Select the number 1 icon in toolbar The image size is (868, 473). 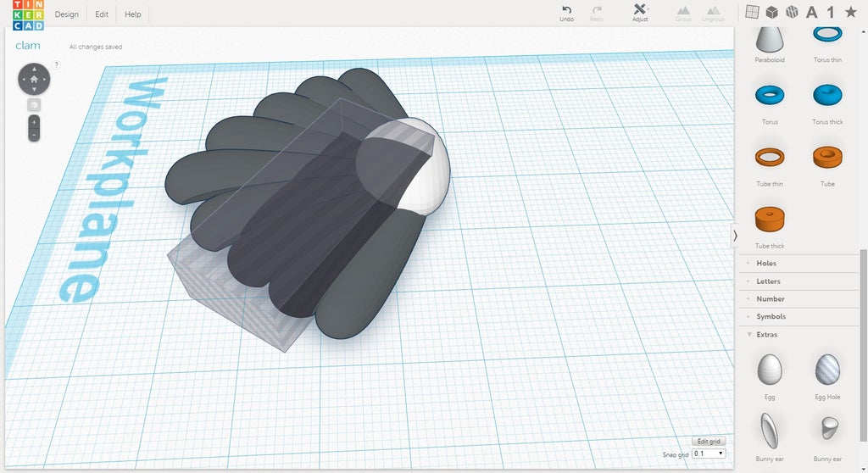click(831, 12)
